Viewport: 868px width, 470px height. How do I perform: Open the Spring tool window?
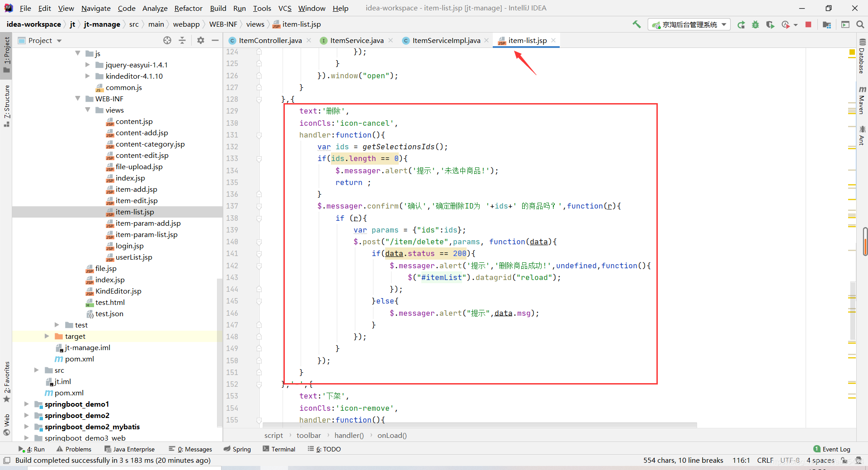[237, 449]
